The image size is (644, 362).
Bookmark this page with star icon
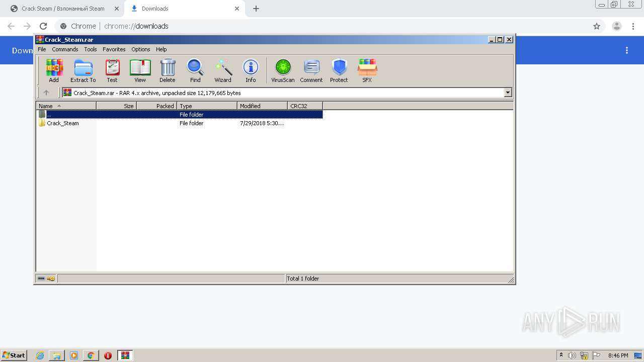597,26
